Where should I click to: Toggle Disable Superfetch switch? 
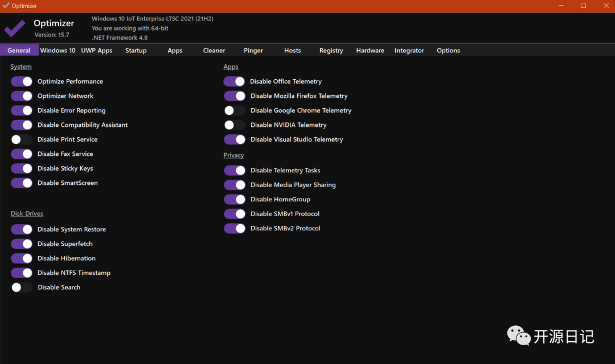[x=22, y=244]
